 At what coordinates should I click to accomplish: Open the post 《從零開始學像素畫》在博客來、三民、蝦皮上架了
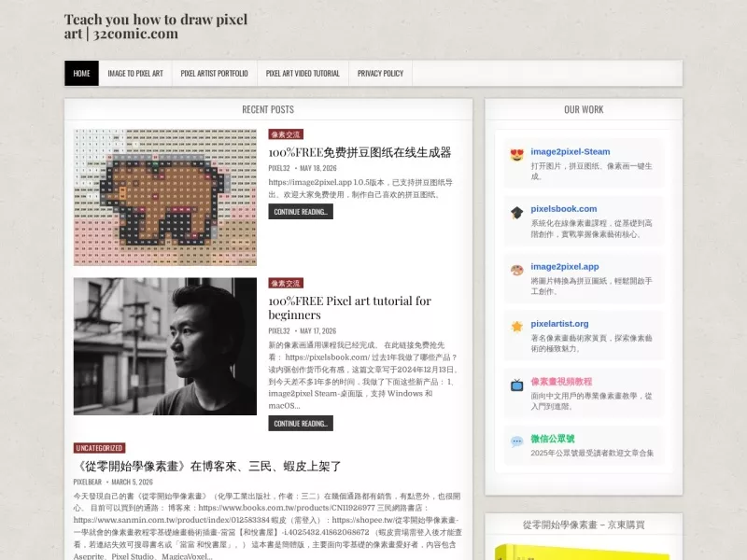point(207,466)
